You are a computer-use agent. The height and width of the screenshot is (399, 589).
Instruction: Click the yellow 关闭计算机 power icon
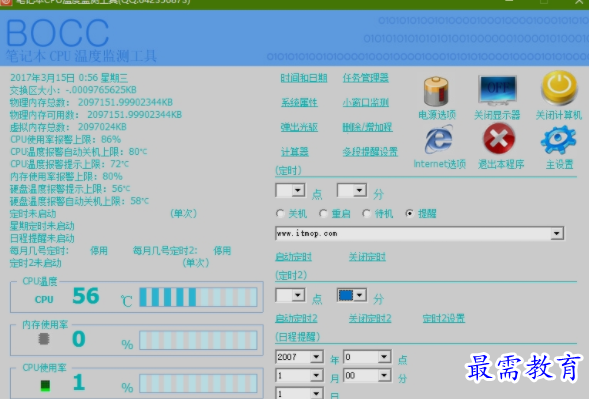coord(559,88)
